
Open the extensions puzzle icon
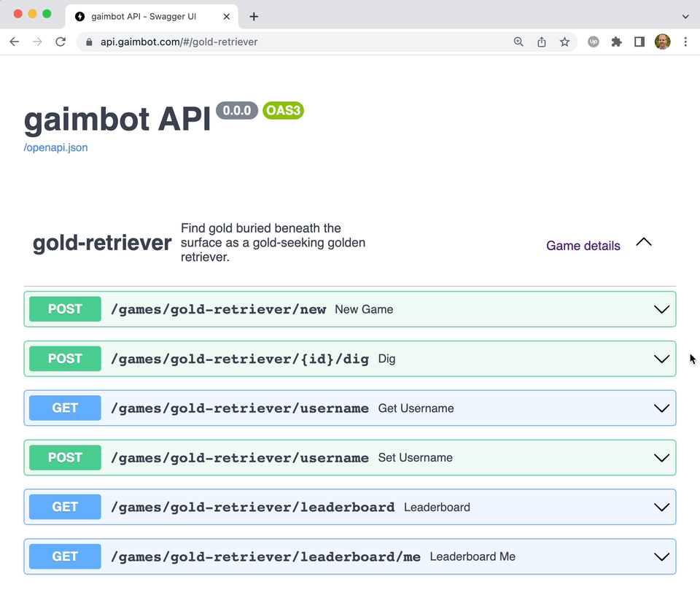[617, 42]
